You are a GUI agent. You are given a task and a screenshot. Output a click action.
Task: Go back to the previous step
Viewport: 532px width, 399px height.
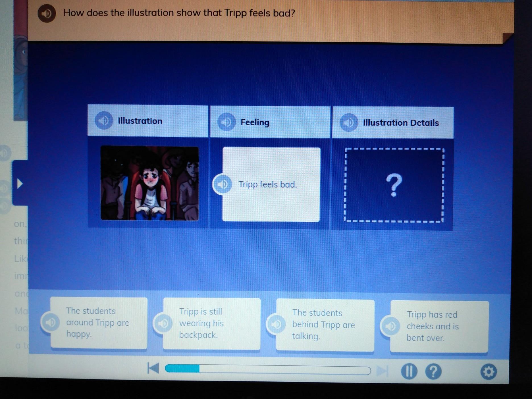153,369
